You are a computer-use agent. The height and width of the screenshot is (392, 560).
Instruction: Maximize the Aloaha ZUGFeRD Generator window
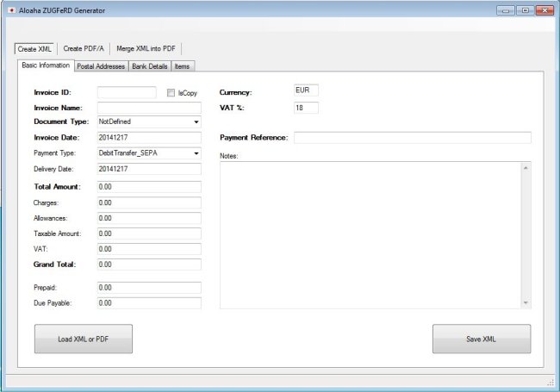[525, 10]
